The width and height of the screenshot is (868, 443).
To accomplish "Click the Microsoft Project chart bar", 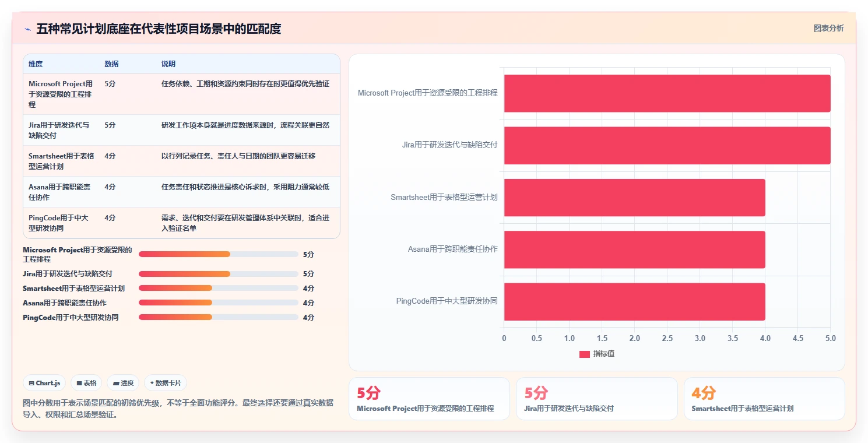I will [667, 93].
